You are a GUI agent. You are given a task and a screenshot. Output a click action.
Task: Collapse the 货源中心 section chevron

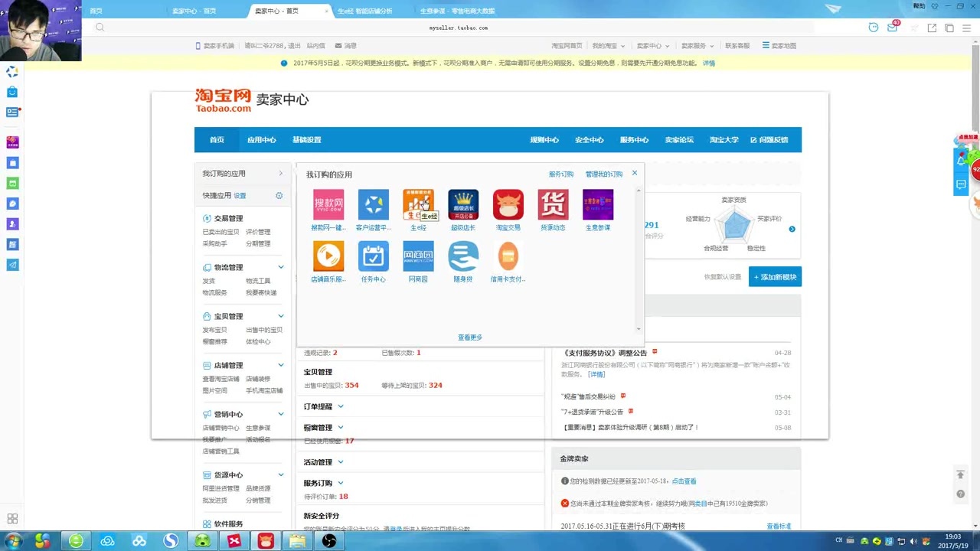click(281, 475)
